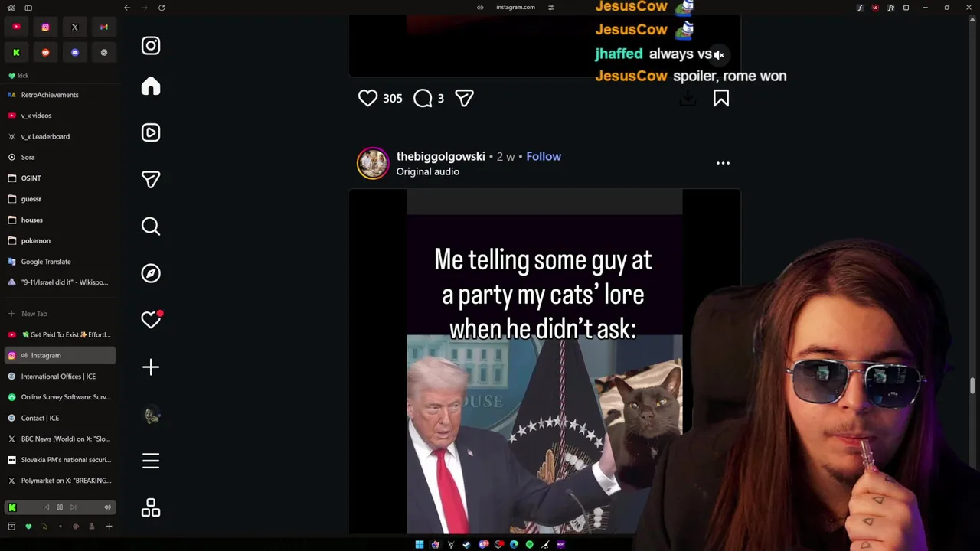The width and height of the screenshot is (980, 551).
Task: Open Explore compass icon
Action: tap(151, 273)
